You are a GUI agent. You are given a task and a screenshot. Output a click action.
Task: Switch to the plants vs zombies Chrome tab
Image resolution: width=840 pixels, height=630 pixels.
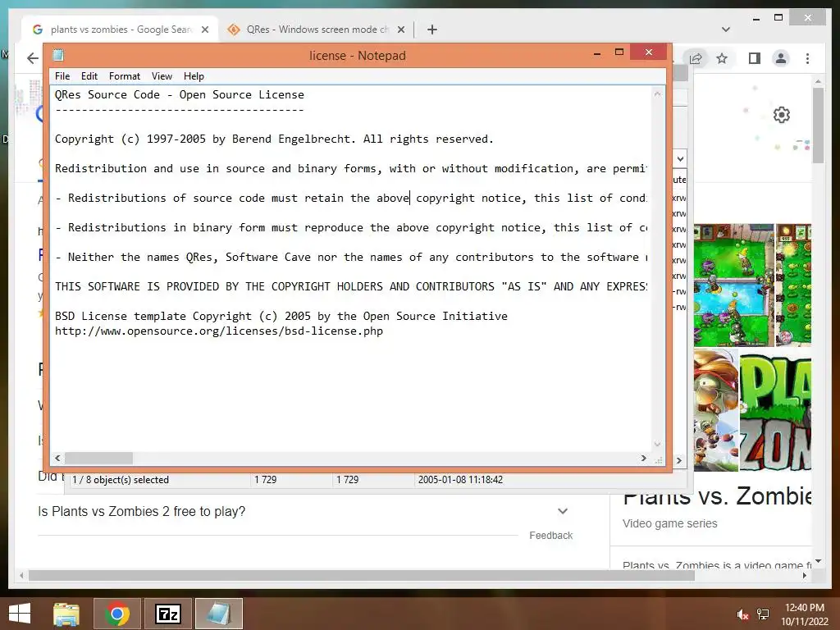[x=120, y=30]
